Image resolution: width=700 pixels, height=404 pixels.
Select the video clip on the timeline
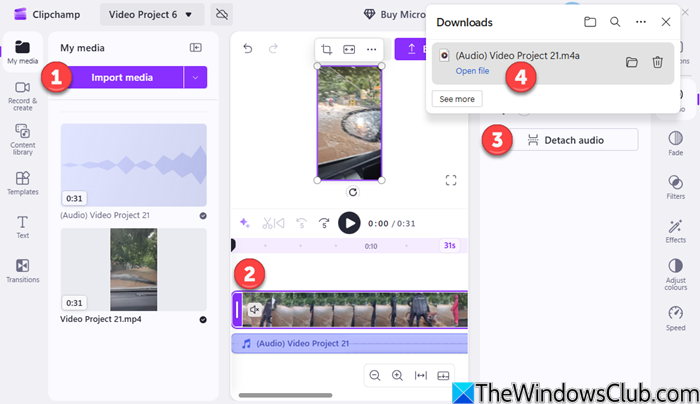click(x=350, y=309)
